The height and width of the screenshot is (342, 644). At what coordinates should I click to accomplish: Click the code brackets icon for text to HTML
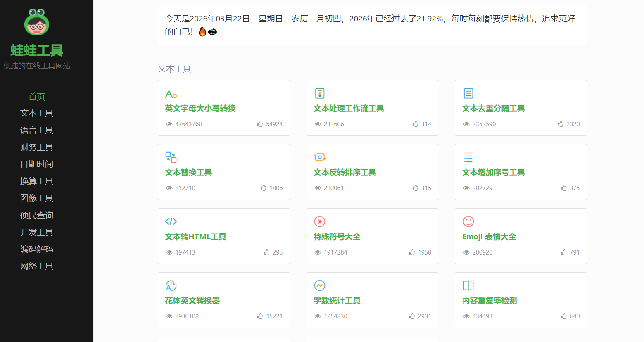[171, 222]
